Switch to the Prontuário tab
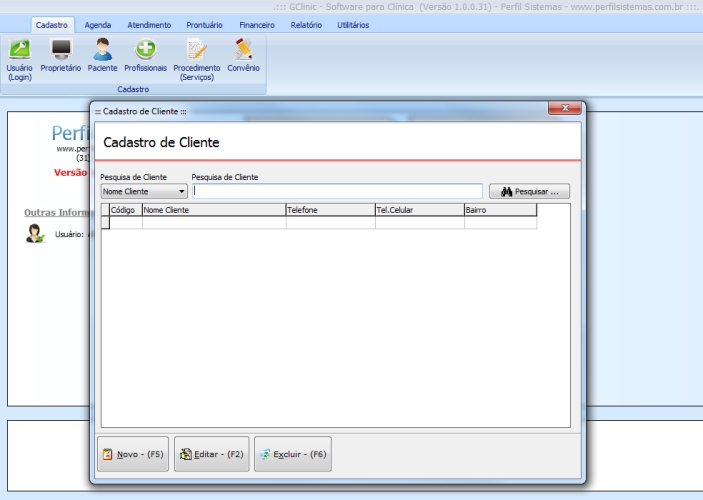The height and width of the screenshot is (500, 703). tap(205, 25)
